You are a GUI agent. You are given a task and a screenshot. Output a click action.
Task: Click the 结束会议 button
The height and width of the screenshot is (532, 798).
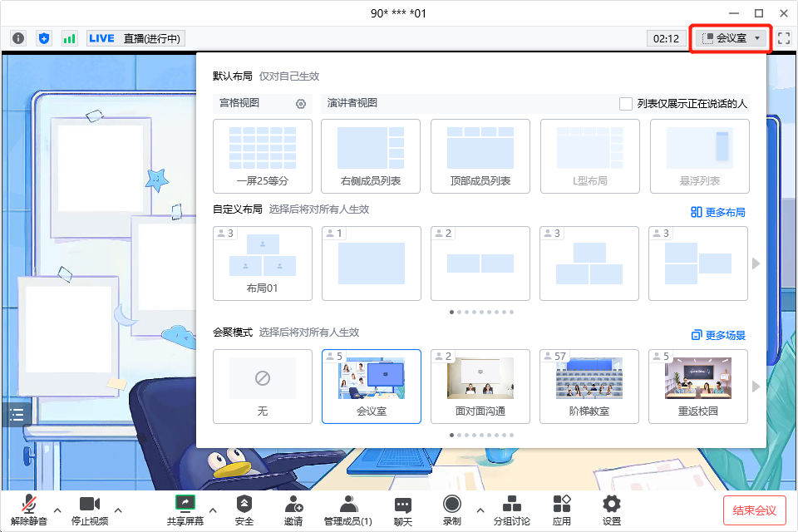[x=755, y=510]
